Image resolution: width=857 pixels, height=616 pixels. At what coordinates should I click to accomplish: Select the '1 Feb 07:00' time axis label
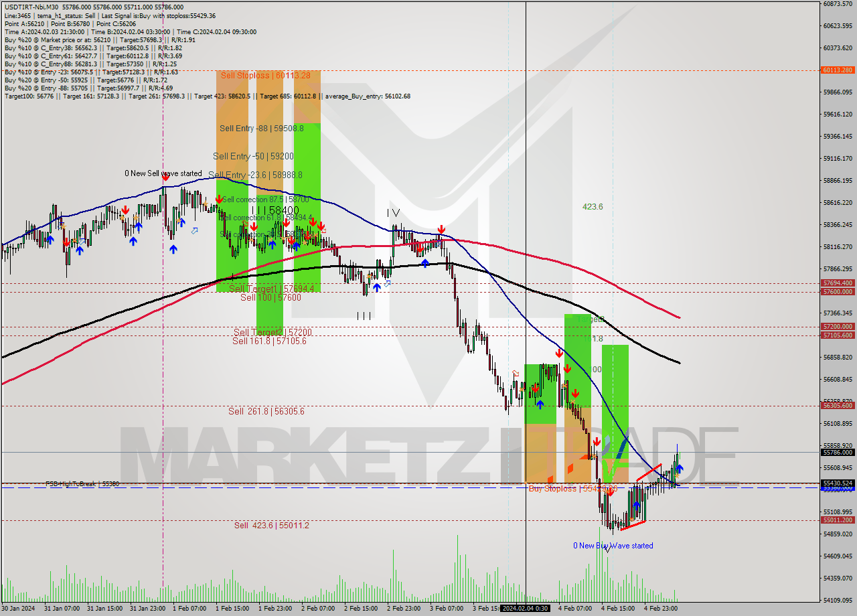click(x=189, y=609)
